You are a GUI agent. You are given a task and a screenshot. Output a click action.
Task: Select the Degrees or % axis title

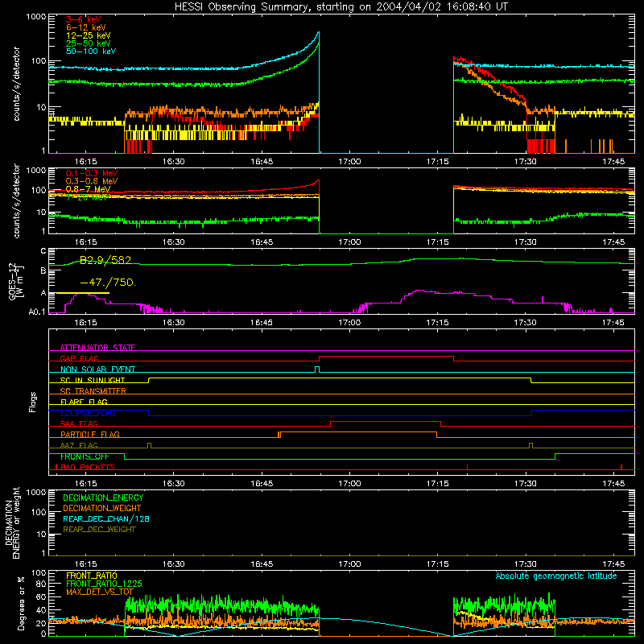pos(21,603)
